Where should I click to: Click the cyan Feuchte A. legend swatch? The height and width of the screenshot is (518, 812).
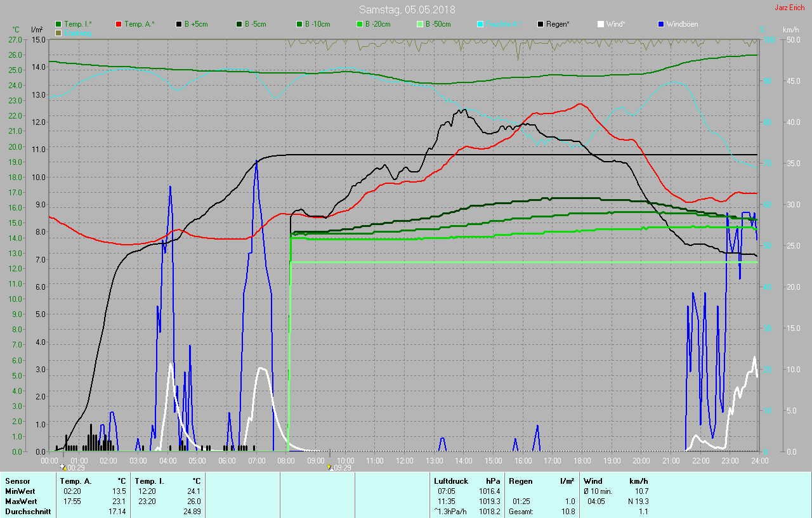[480, 24]
